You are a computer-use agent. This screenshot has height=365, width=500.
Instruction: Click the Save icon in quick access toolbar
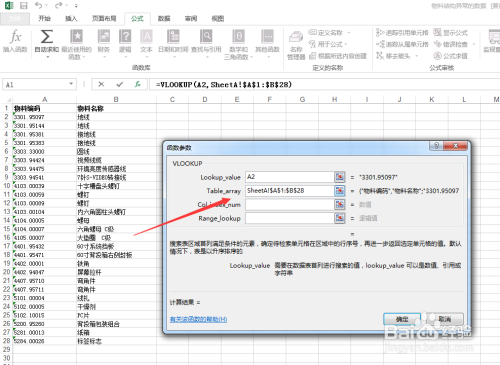(x=24, y=6)
